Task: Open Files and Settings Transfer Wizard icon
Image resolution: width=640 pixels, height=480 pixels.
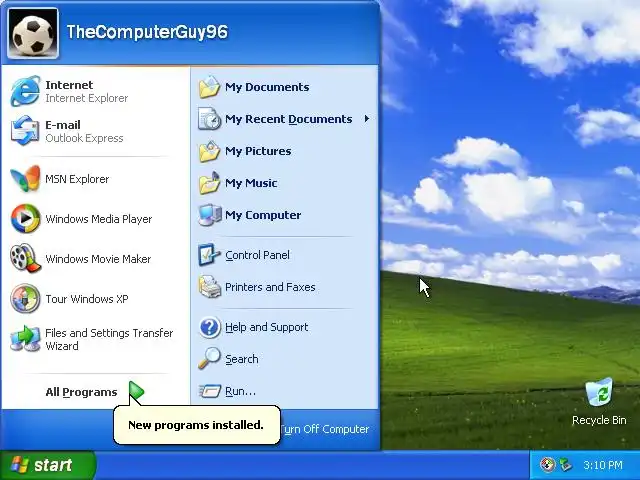Action: tap(25, 339)
